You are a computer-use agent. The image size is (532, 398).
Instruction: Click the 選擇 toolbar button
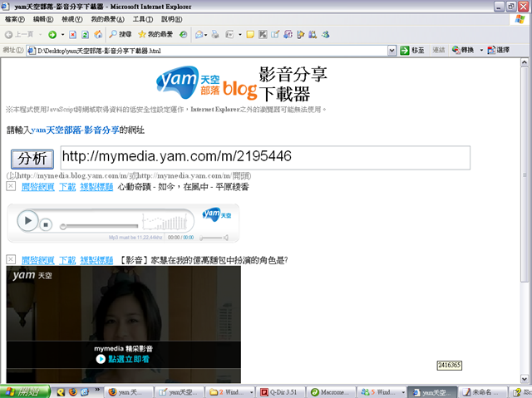tap(499, 50)
